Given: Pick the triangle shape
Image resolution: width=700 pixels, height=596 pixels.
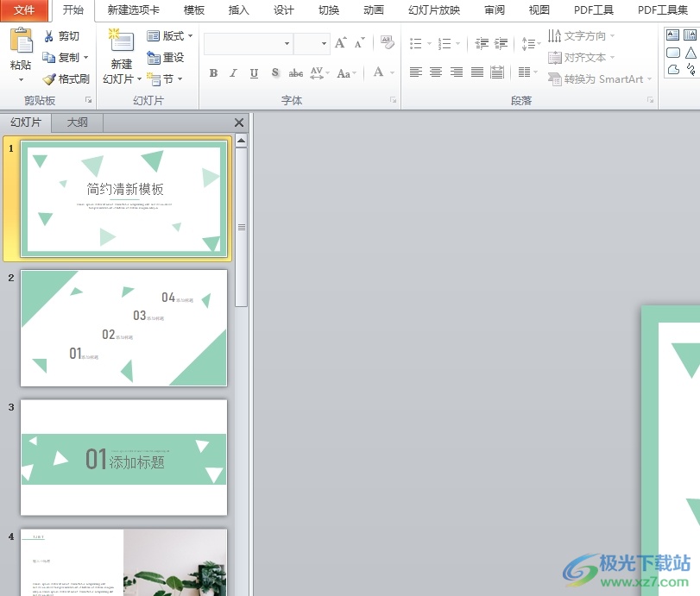Looking at the screenshot, I should point(691,53).
